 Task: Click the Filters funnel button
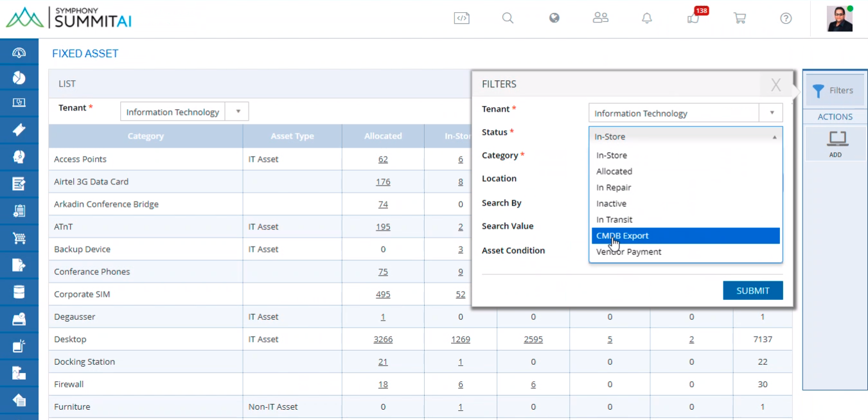[835, 91]
